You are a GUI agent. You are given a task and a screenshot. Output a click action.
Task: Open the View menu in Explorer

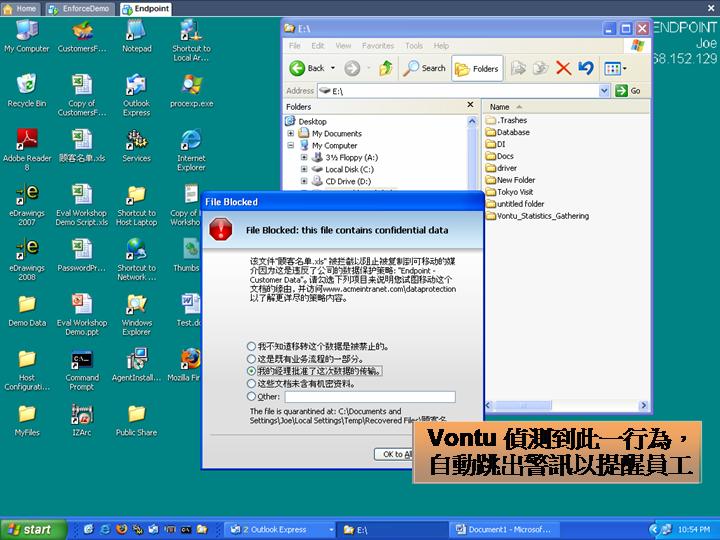tap(343, 46)
